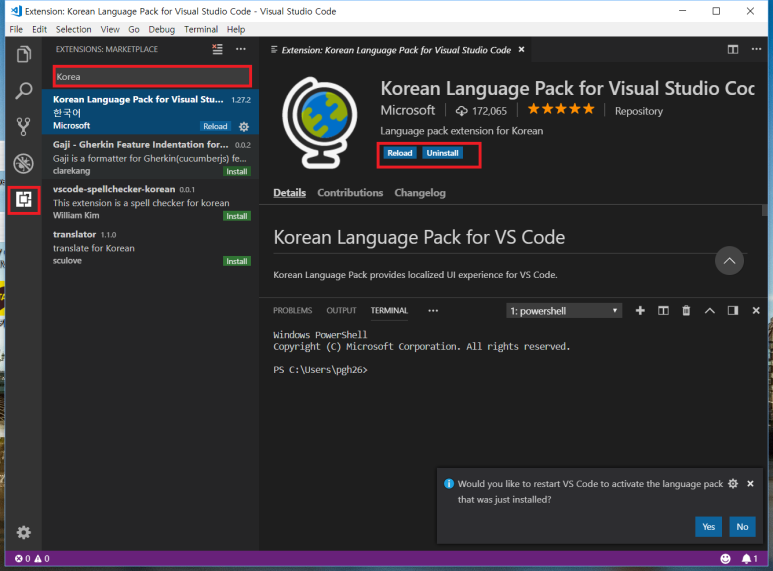Install vscode-spellchecker-korean extension

237,216
